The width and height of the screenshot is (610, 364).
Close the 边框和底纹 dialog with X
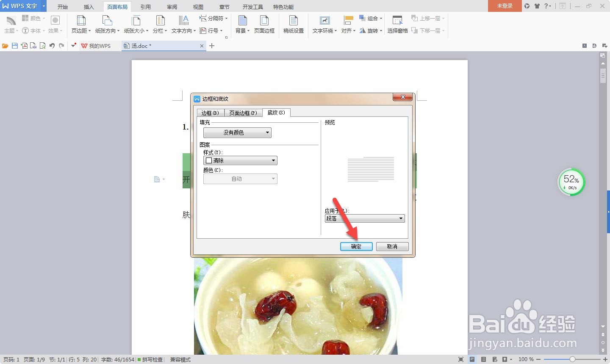coord(403,97)
